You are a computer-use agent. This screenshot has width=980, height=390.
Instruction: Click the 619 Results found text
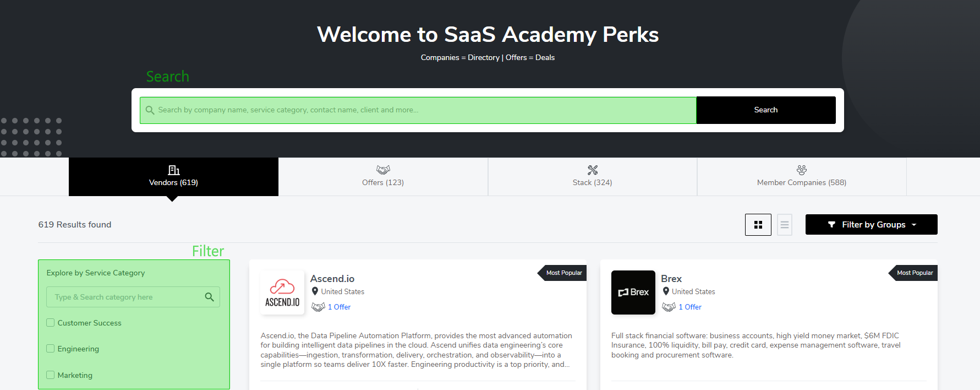pyautogui.click(x=75, y=225)
